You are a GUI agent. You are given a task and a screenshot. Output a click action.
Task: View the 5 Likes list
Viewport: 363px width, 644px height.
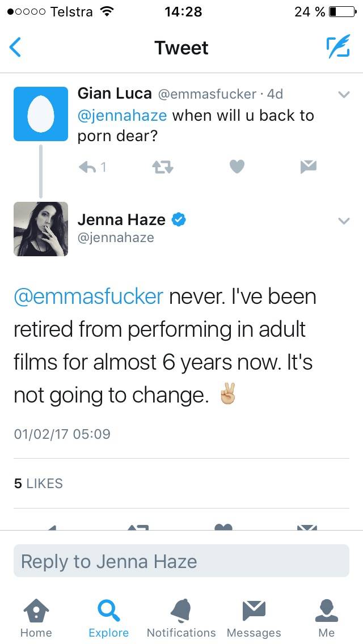point(38,484)
